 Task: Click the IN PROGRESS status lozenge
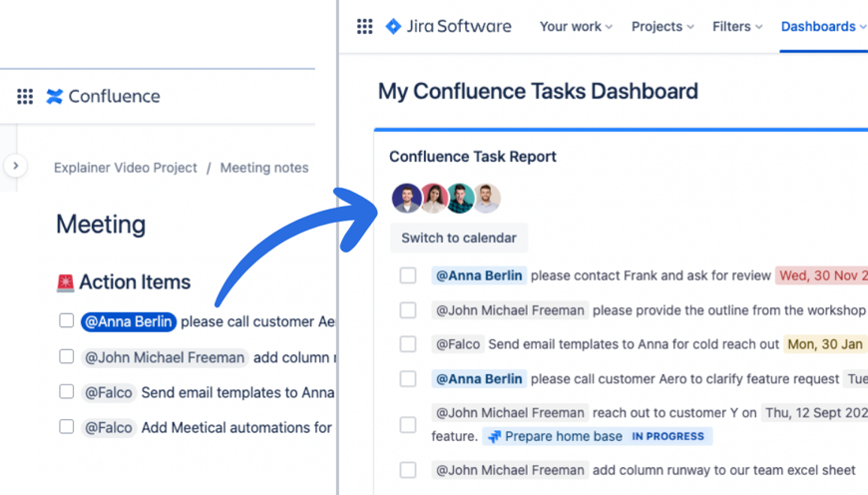click(667, 436)
